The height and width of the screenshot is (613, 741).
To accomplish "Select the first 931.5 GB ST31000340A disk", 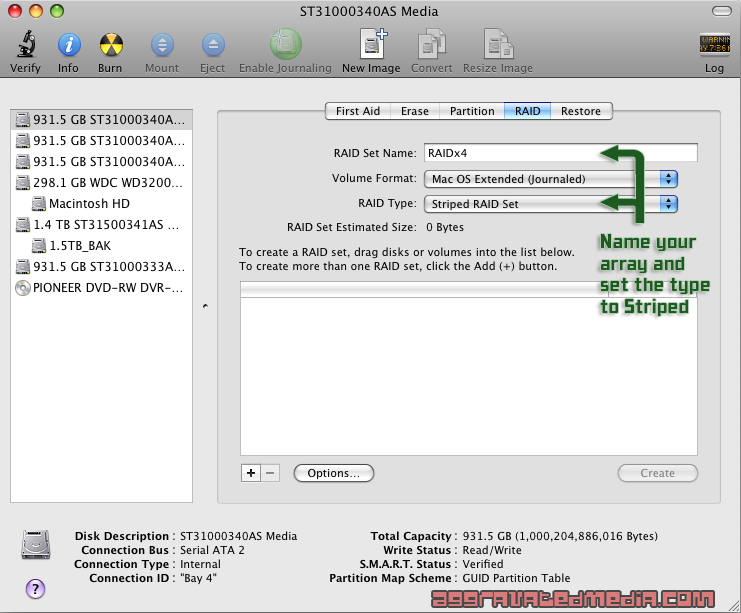I will [x=101, y=120].
